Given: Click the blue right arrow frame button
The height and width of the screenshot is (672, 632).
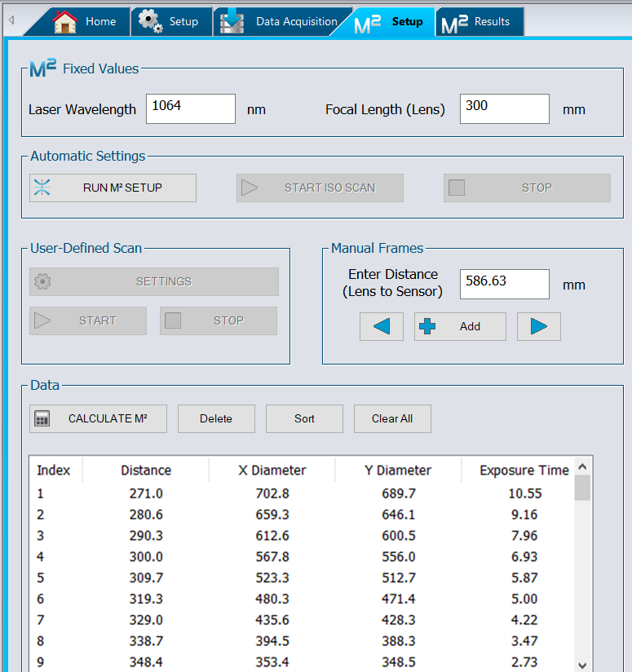Looking at the screenshot, I should tap(538, 326).
